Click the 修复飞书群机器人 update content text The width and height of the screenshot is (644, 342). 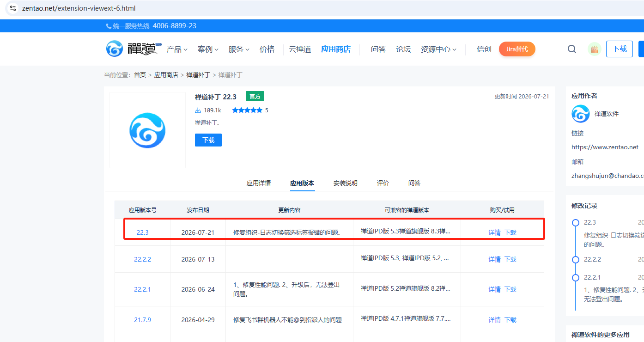pyautogui.click(x=288, y=320)
